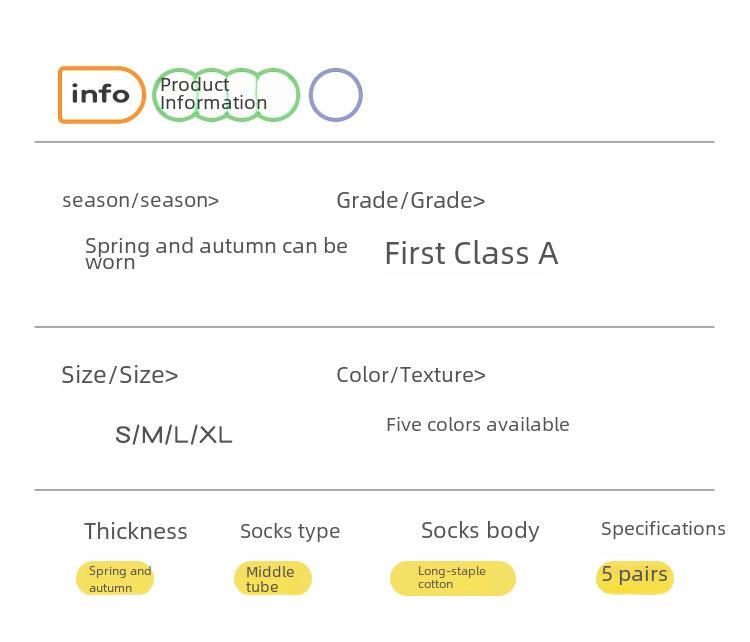
Task: Select the Specifications column label
Action: pyautogui.click(x=663, y=529)
